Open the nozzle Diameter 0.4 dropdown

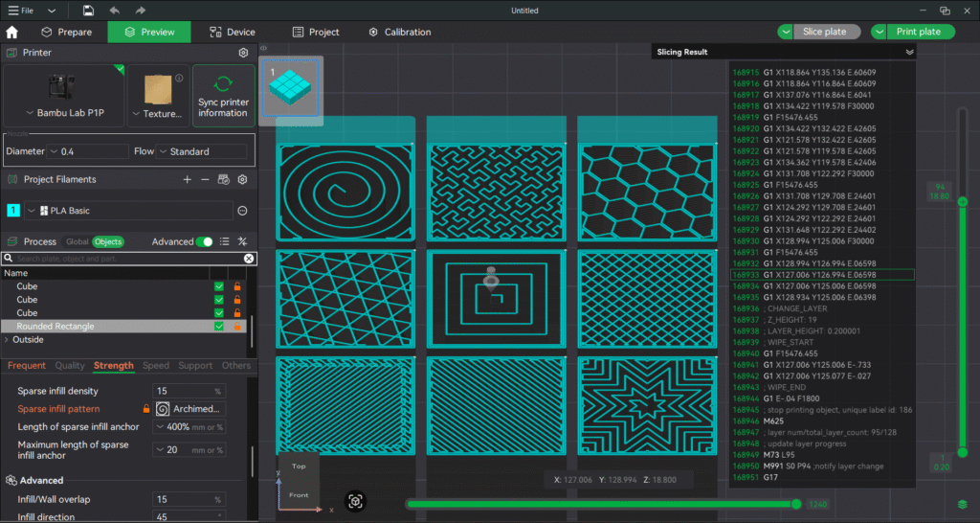[88, 151]
